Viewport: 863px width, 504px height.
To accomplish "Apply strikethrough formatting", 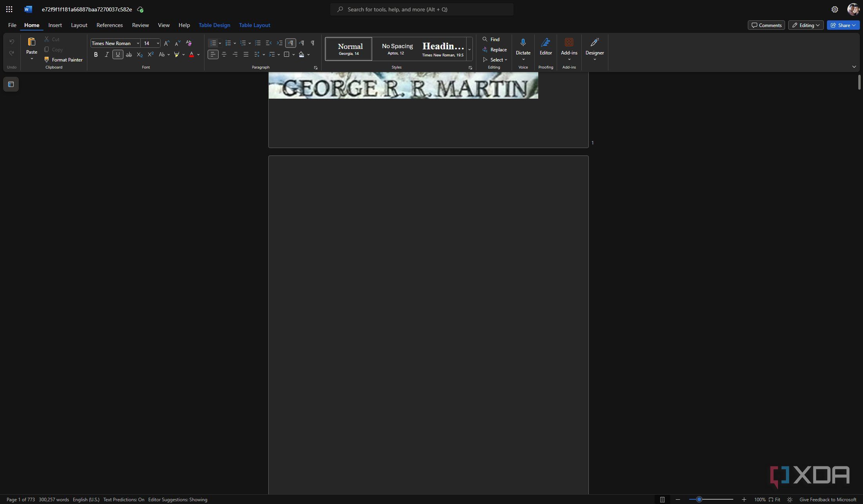I will (x=128, y=54).
